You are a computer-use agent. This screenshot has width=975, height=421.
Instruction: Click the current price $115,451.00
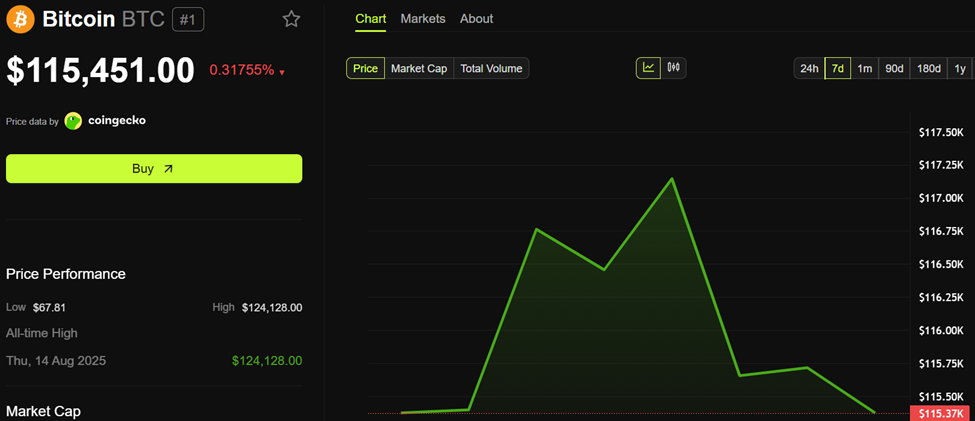pos(101,70)
